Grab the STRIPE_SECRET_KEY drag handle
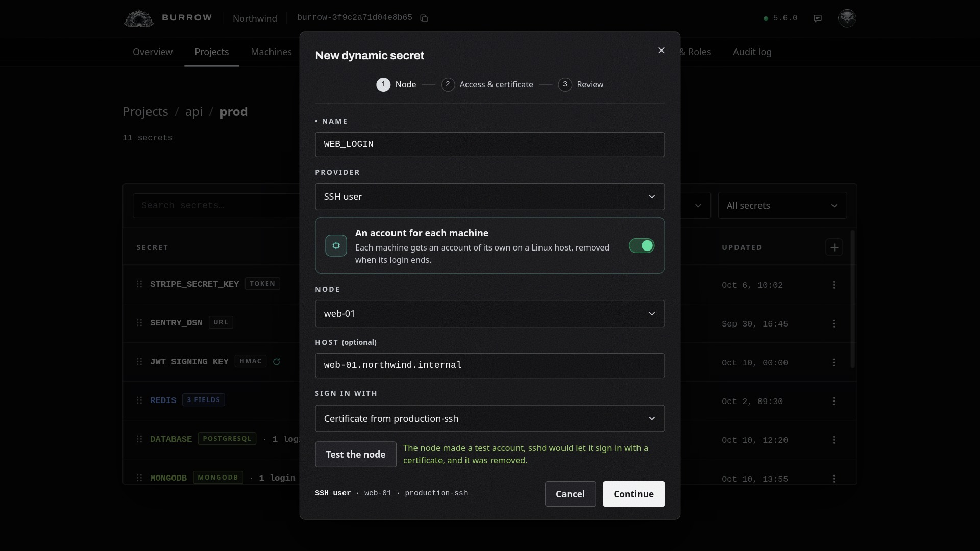Viewport: 980px width, 551px height. pyautogui.click(x=139, y=284)
